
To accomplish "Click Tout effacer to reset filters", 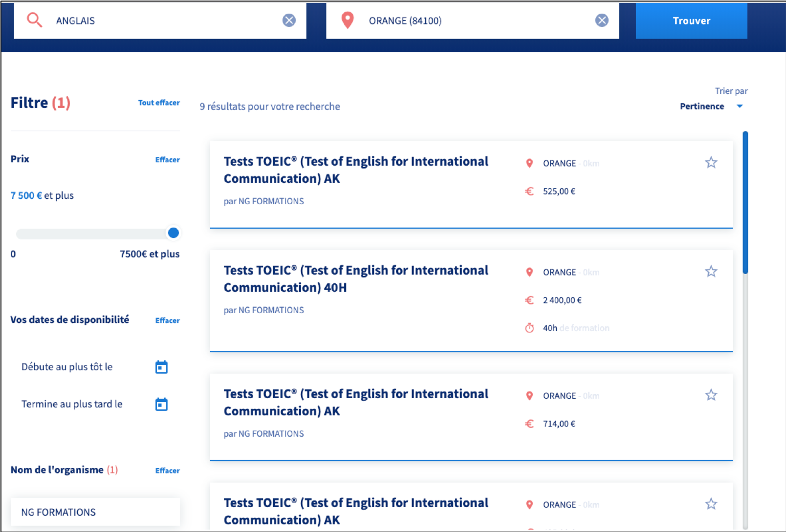I will 159,103.
